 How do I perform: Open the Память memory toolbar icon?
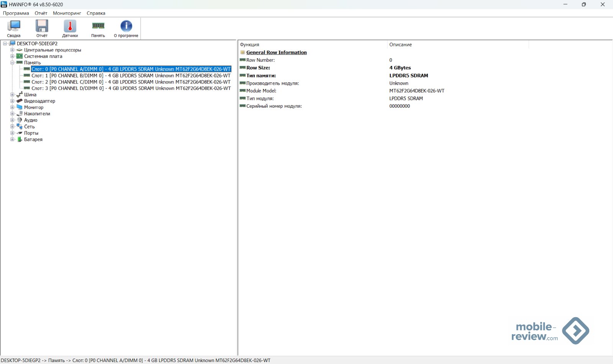pyautogui.click(x=98, y=26)
